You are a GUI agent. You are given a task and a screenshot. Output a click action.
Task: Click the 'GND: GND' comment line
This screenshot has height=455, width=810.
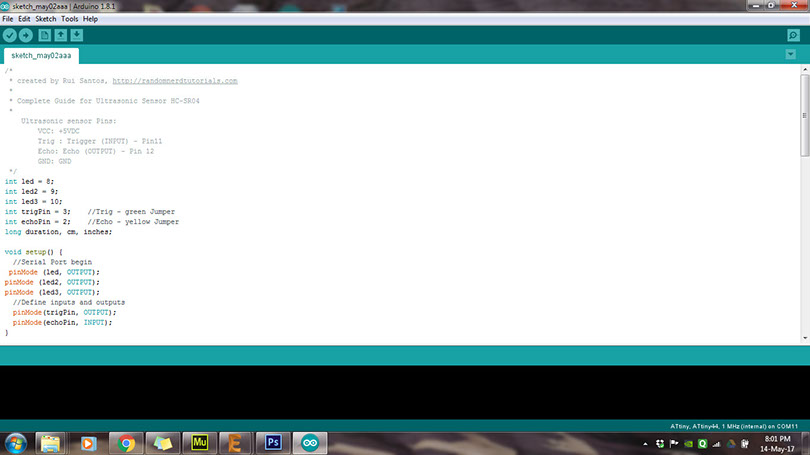click(54, 162)
